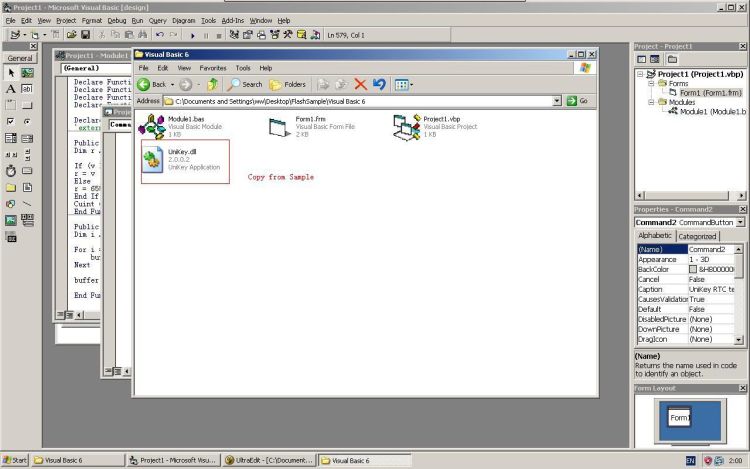
Task: Select the TextBox control in the toolbox
Action: (x=27, y=89)
